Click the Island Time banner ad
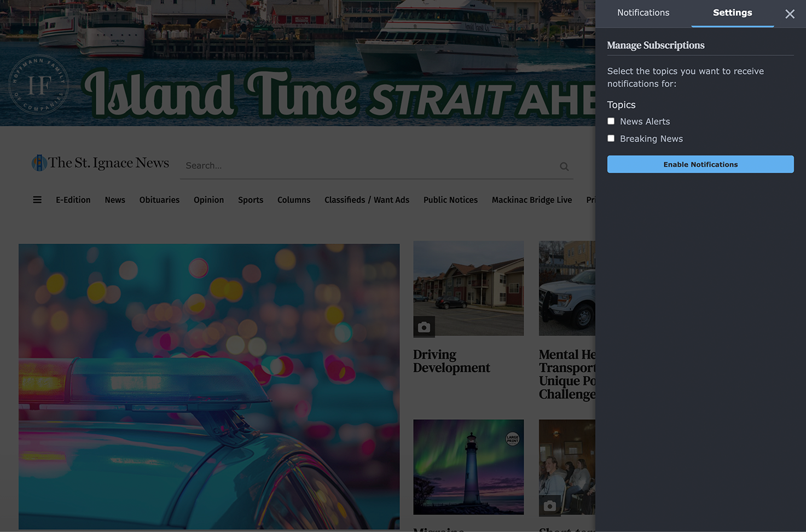This screenshot has height=532, width=806. pos(298,63)
